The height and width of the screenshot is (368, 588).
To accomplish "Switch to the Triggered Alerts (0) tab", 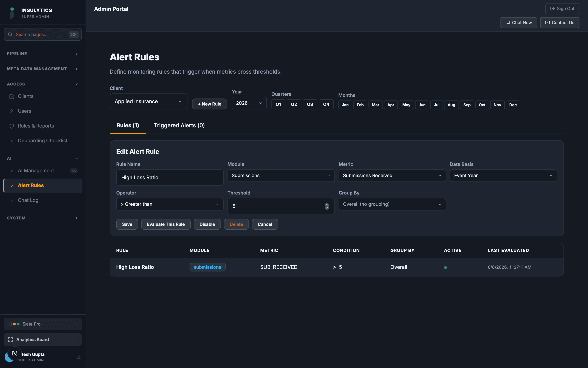I will 179,126.
